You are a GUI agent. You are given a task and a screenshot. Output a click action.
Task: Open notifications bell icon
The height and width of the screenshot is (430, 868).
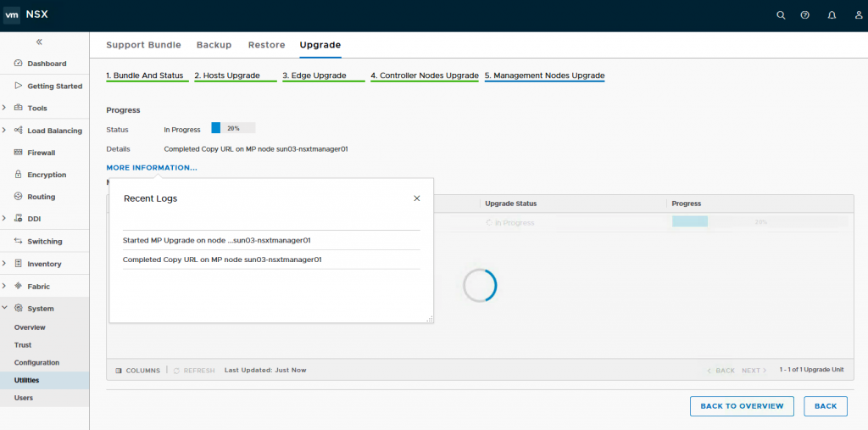[x=832, y=15]
